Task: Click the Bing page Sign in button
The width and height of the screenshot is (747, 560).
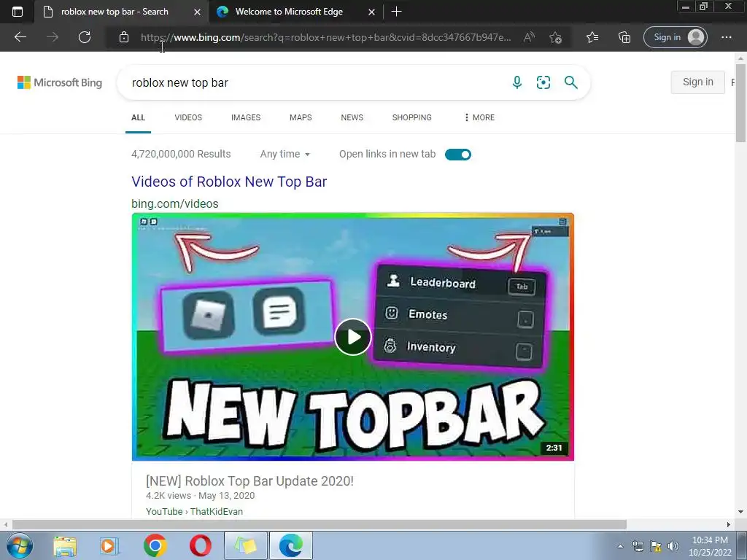Action: click(698, 82)
